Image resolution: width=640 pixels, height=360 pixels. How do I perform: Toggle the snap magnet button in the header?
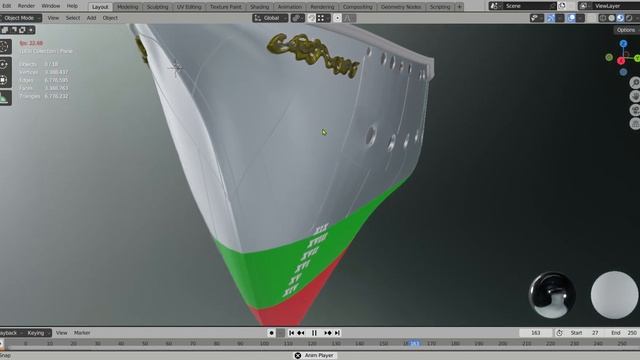pos(312,18)
